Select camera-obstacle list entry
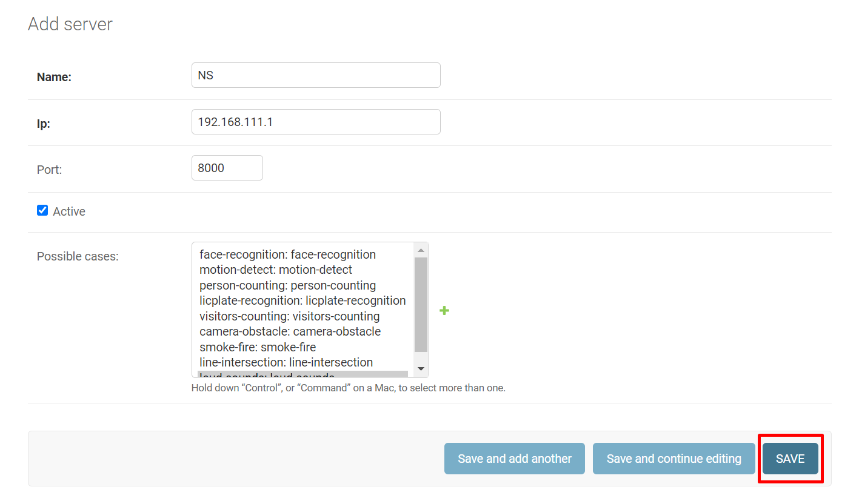The width and height of the screenshot is (859, 504). [x=290, y=331]
